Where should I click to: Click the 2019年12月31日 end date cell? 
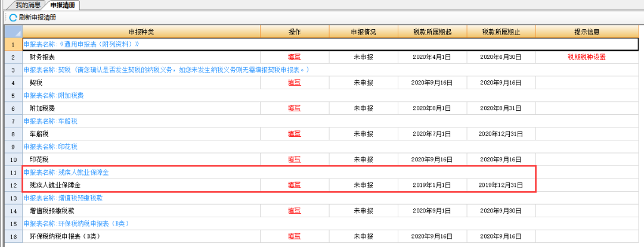(501, 185)
